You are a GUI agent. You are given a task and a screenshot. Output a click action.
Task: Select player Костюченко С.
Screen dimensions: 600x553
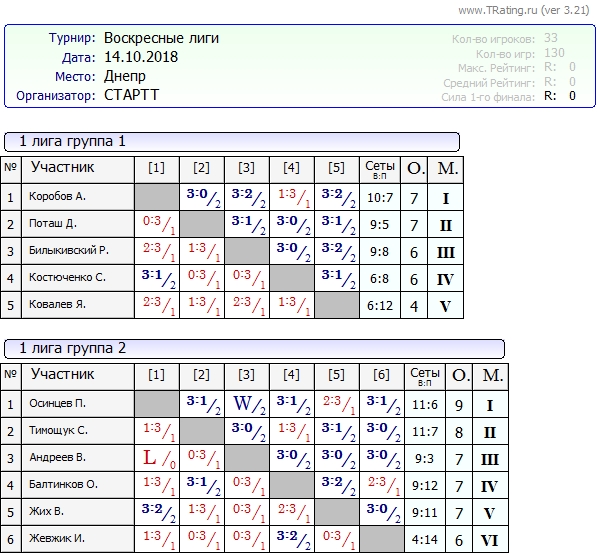pyautogui.click(x=67, y=278)
